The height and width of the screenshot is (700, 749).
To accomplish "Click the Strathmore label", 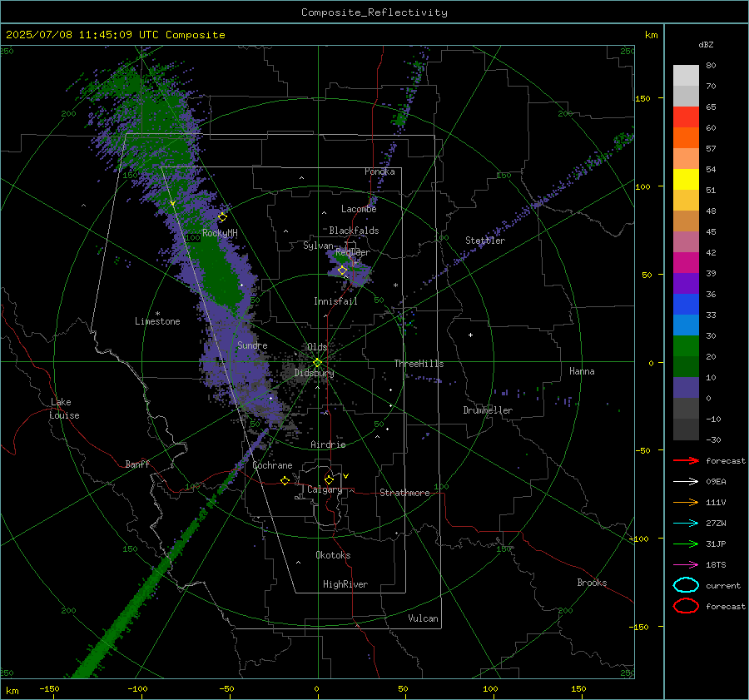I will [404, 493].
